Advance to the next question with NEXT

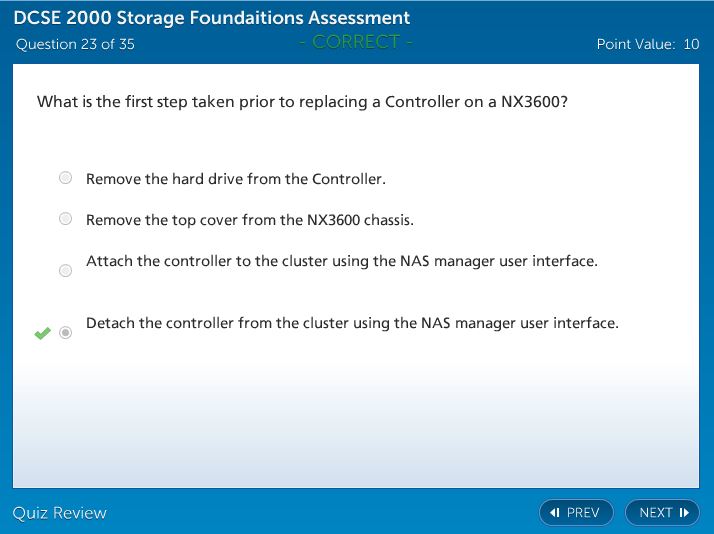(x=662, y=513)
